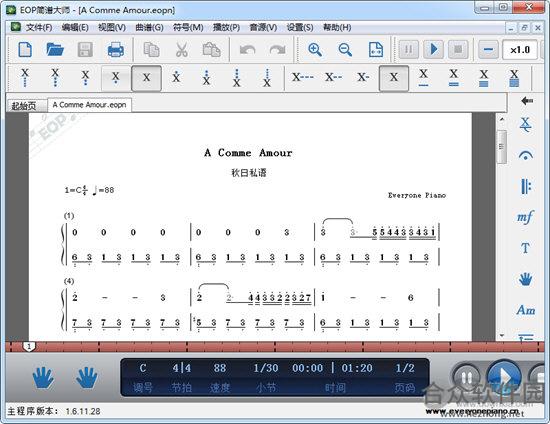The image size is (550, 424).
Task: Add the mf dynamics marking
Action: 525,217
